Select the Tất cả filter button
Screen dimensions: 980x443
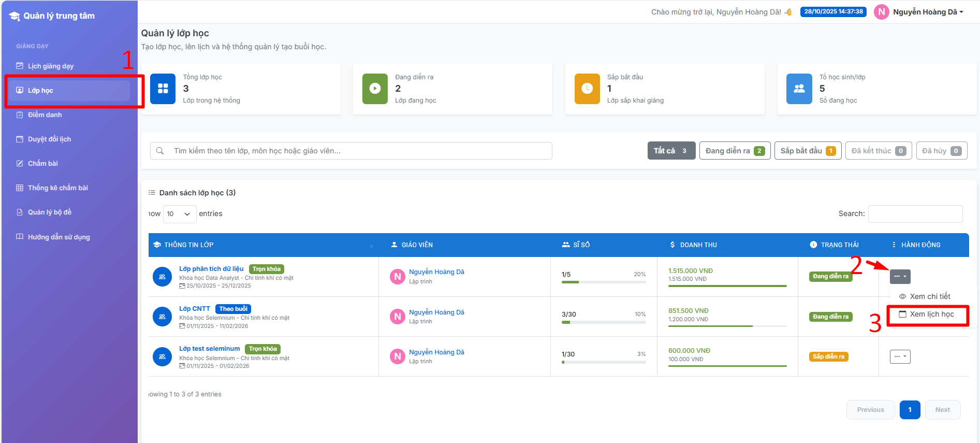[671, 151]
